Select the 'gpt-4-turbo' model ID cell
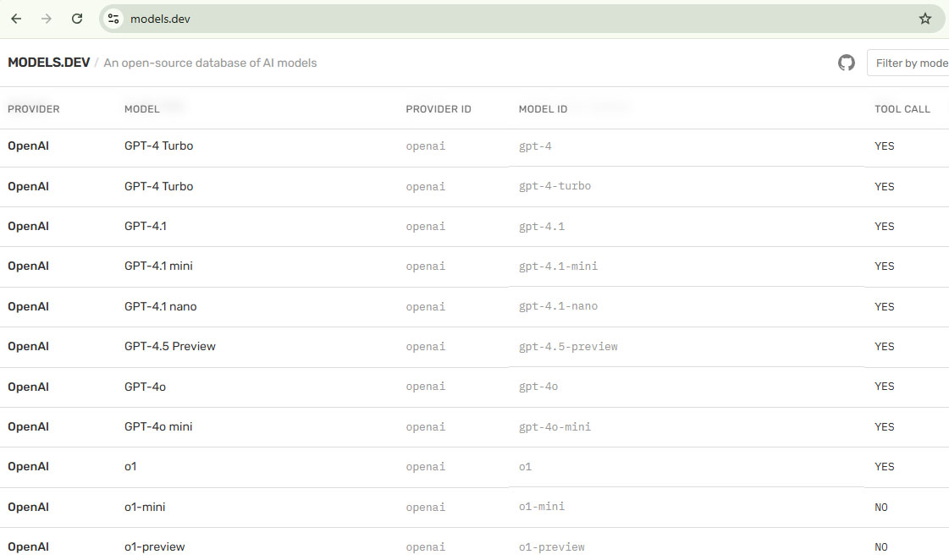 (555, 186)
